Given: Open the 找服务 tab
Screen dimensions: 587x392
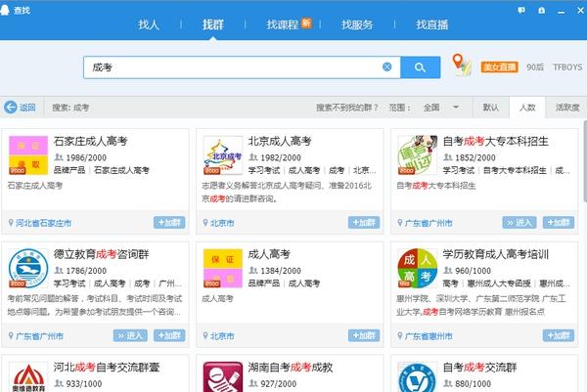Looking at the screenshot, I should 357,24.
